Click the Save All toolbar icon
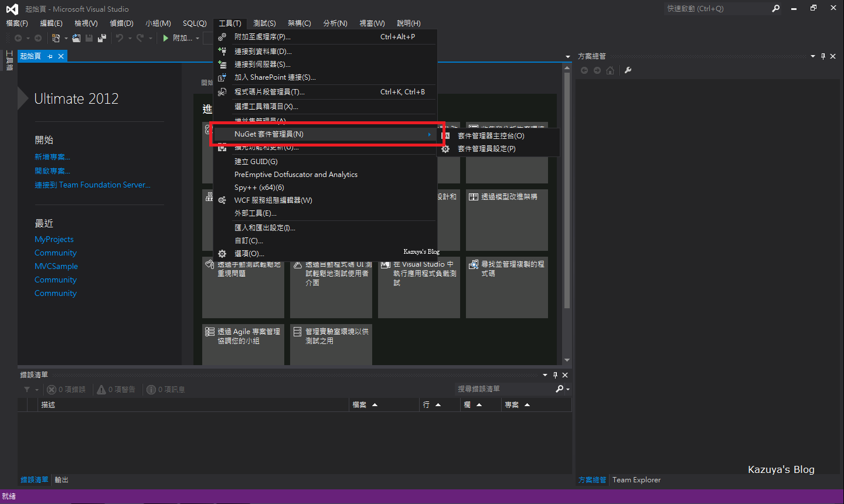 click(102, 38)
